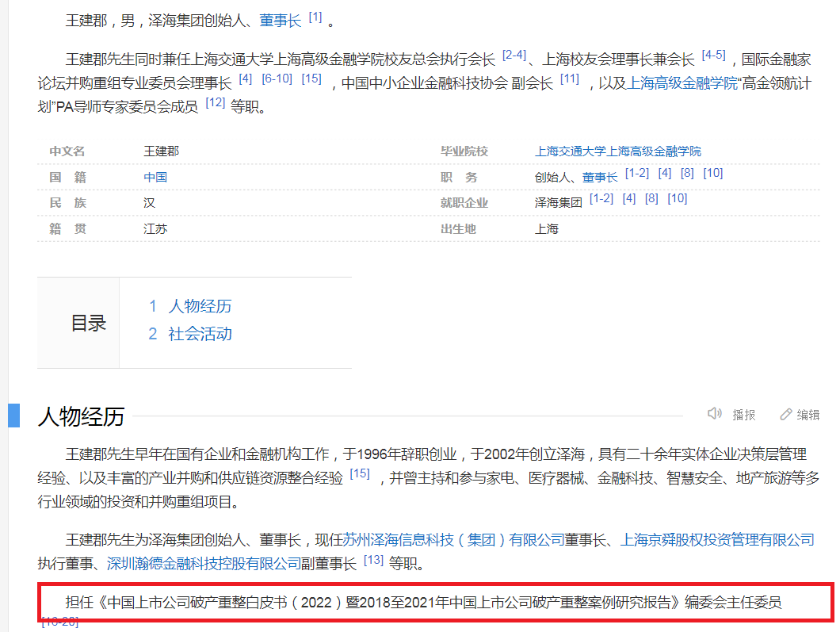Viewport: 840px width, 632px height.
Task: Open the 董事长 link in intro sentence
Action: (x=281, y=21)
